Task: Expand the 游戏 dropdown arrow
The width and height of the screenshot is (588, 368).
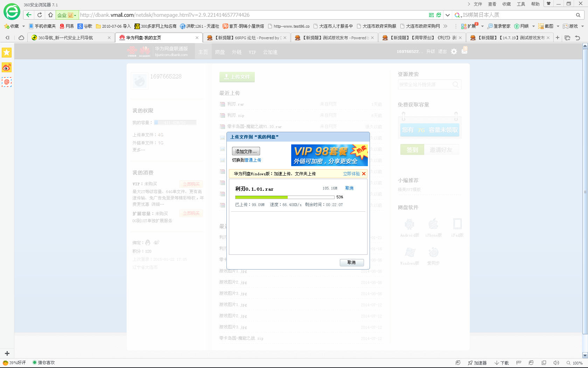Action: [x=582, y=26]
